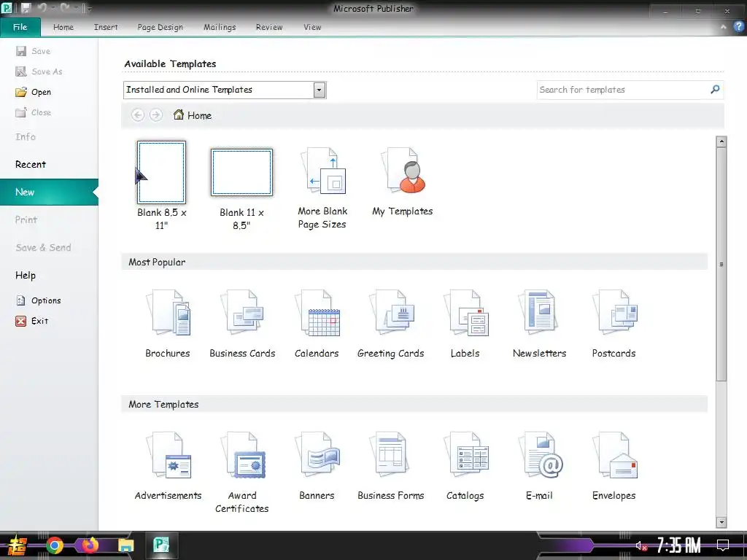The image size is (747, 560).
Task: Switch to the Review ribbon tab
Action: tap(269, 27)
